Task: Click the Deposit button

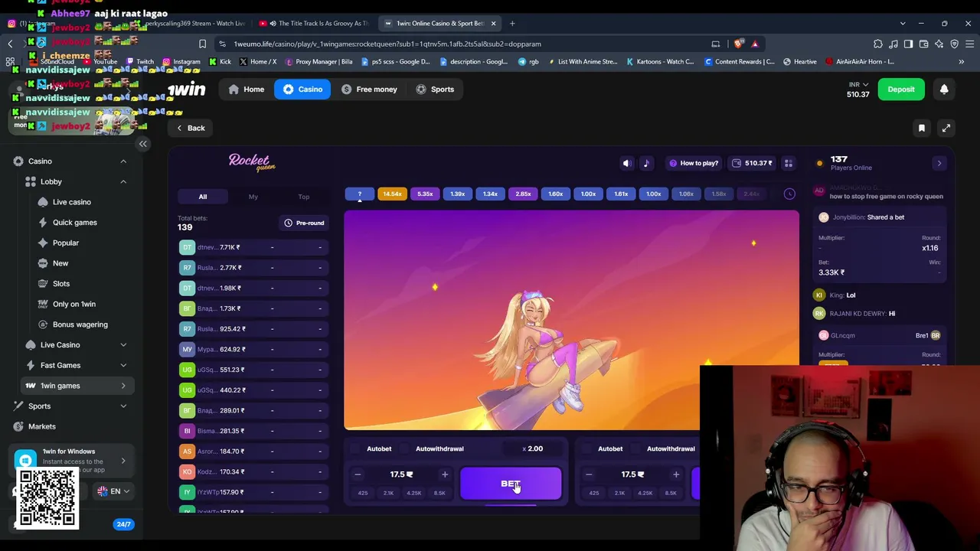Action: coord(901,90)
